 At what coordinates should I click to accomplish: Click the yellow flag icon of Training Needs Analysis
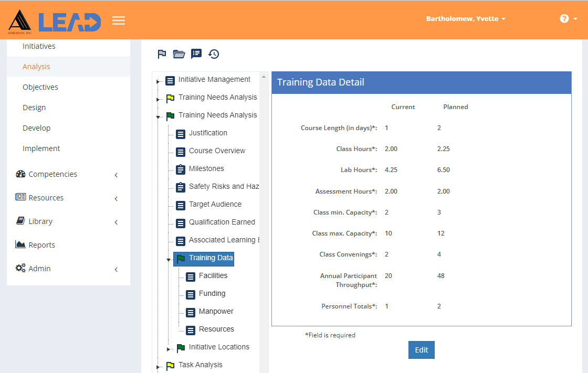(x=170, y=98)
